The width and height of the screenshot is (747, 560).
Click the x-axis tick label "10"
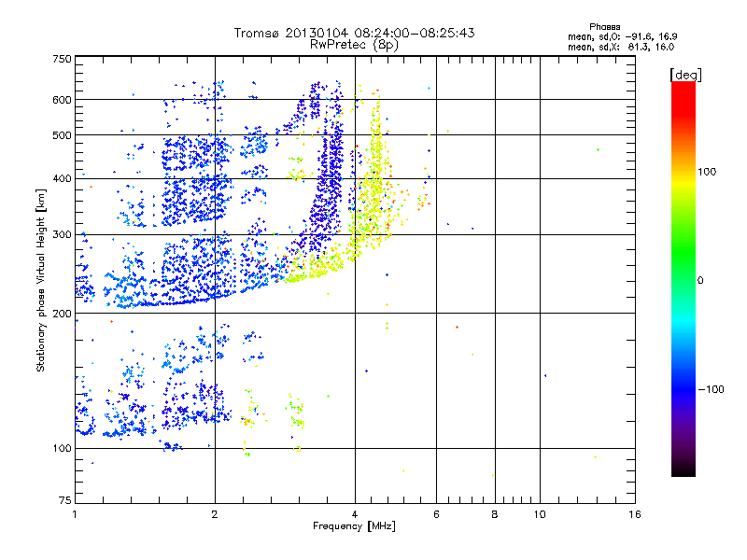(x=540, y=514)
